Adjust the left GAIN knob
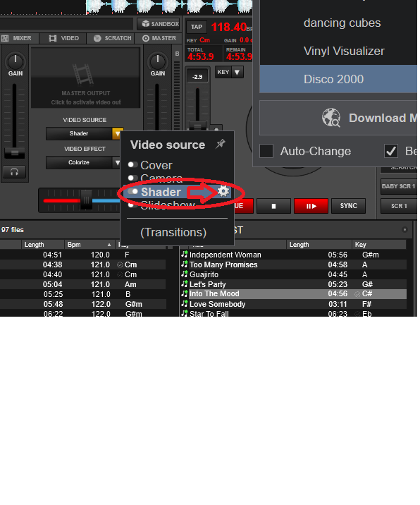This screenshot has width=420, height=505. pos(15,61)
